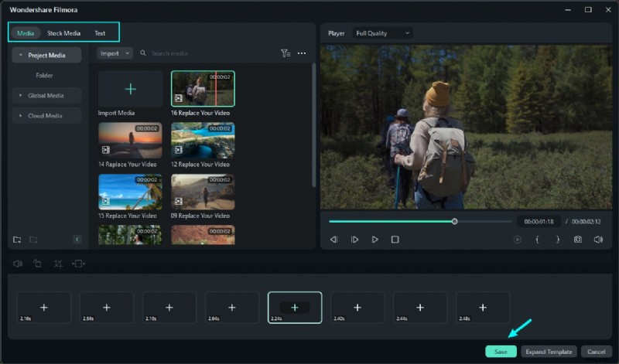The width and height of the screenshot is (619, 364).
Task: Click the crop icon in the slot toolbar
Action: point(58,264)
